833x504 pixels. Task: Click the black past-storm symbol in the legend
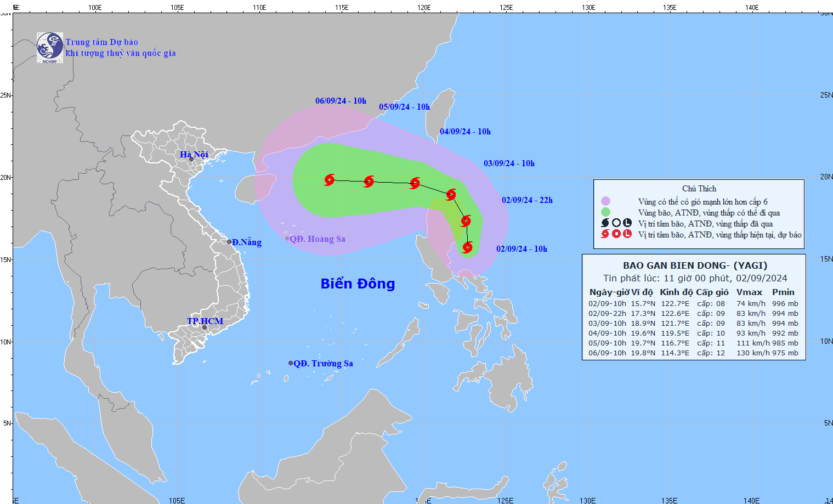click(x=605, y=223)
